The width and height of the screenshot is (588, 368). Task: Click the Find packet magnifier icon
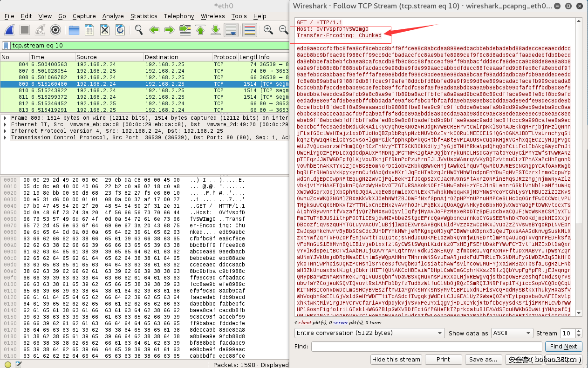point(138,30)
